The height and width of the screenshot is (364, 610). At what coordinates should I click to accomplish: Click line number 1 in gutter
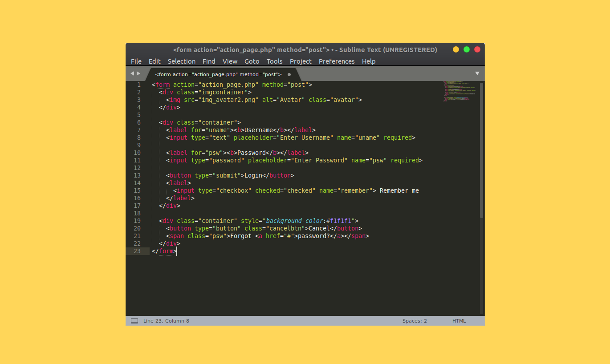click(x=139, y=85)
